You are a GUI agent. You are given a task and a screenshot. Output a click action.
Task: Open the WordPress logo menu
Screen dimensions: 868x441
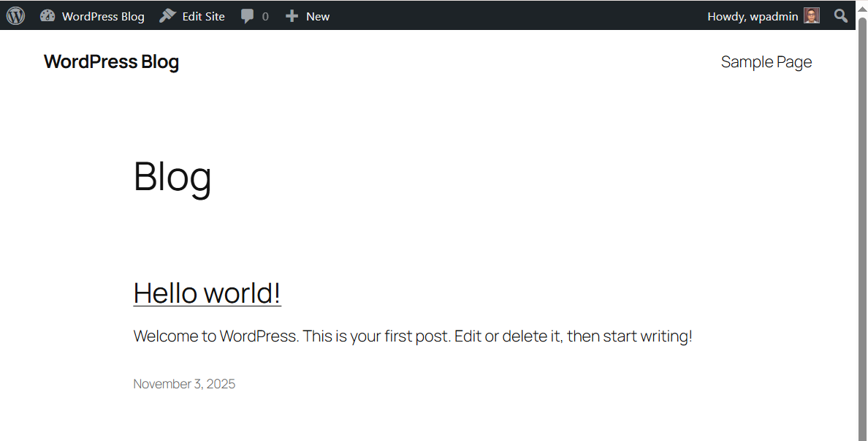point(15,15)
